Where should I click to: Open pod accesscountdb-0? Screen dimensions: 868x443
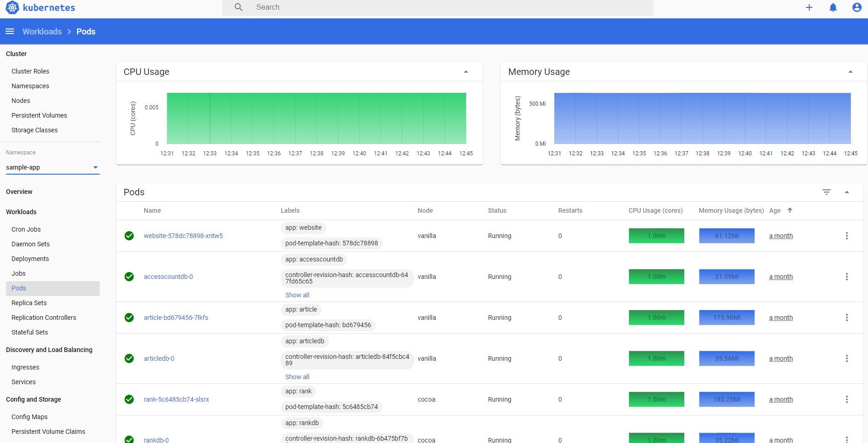pyautogui.click(x=168, y=277)
